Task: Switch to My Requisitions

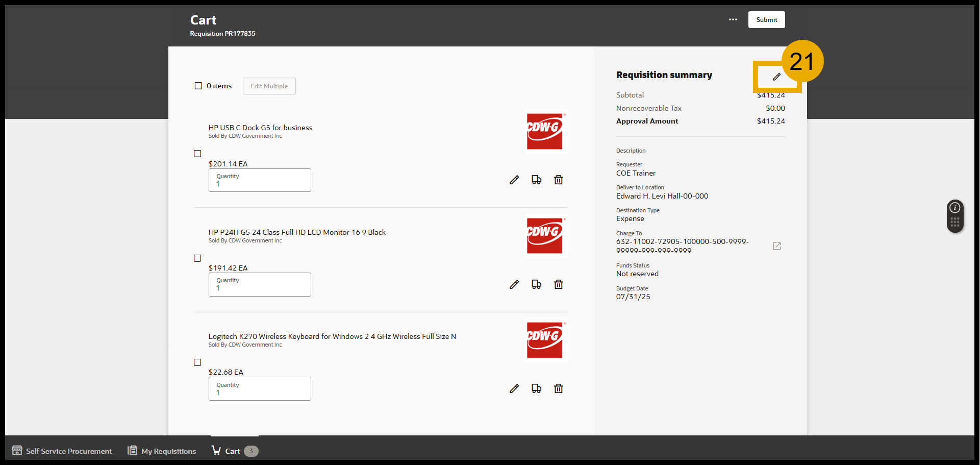Action: point(161,451)
